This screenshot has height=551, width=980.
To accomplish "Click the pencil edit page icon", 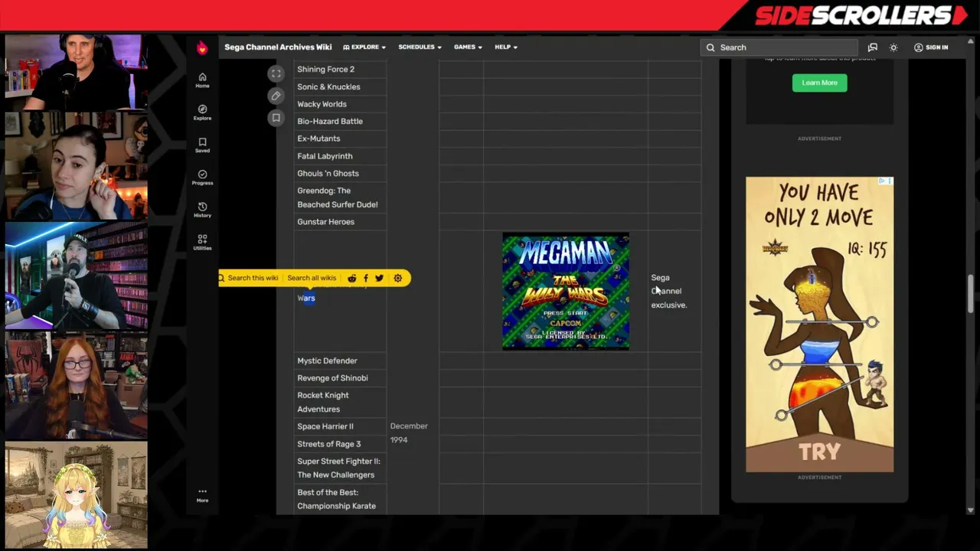I will tap(276, 96).
